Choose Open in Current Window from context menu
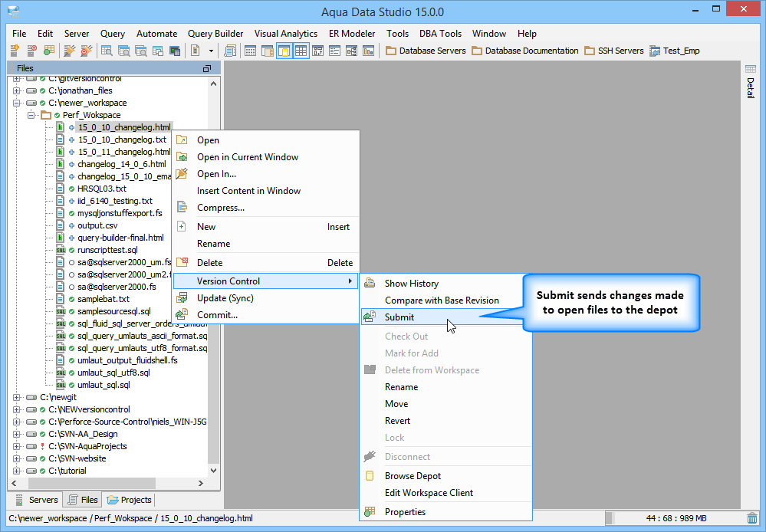Viewport: 766px width, 532px height. [266, 157]
